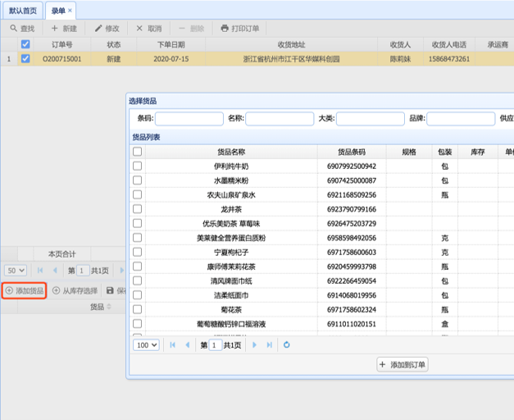
Task: Click the 添加货品 button
Action: tap(25, 290)
